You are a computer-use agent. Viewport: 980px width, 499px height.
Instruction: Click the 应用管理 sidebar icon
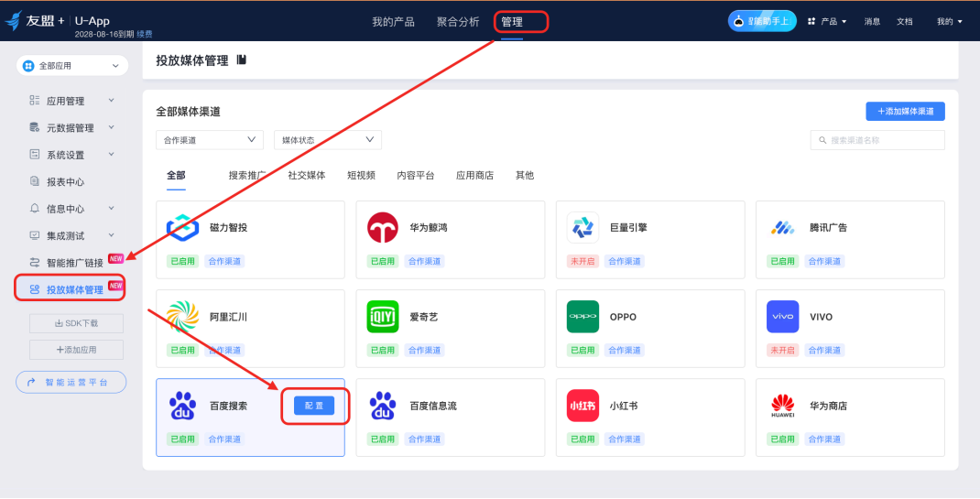[x=35, y=101]
